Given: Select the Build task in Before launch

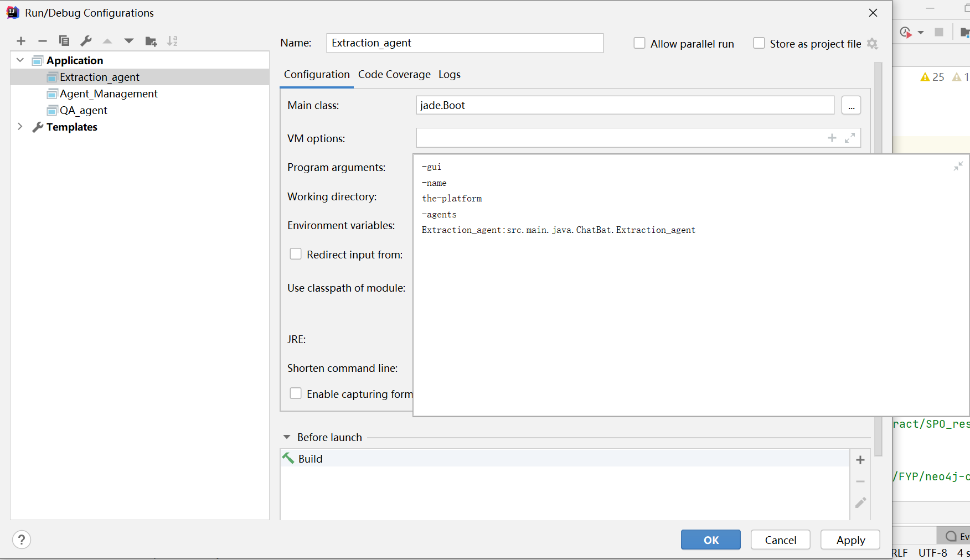Looking at the screenshot, I should [x=565, y=459].
